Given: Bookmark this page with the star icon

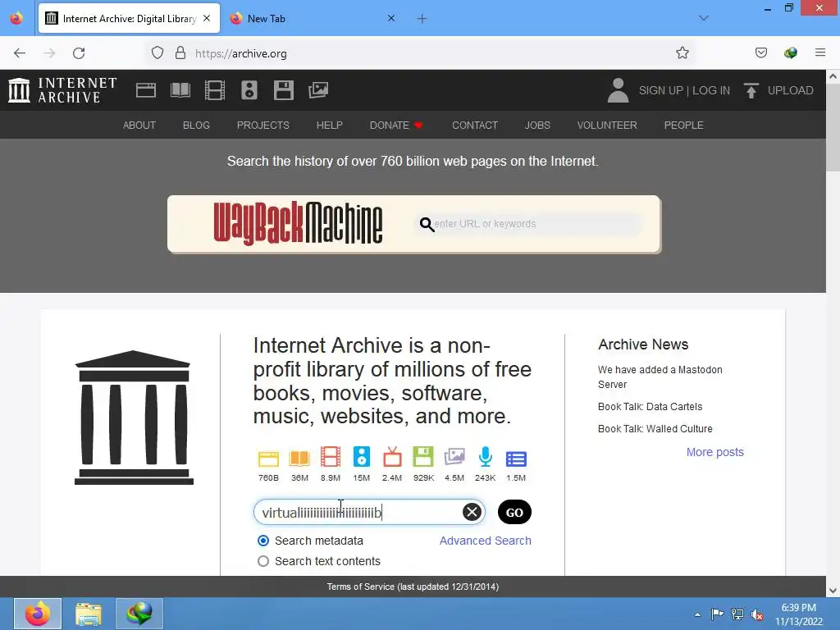Looking at the screenshot, I should tap(682, 52).
